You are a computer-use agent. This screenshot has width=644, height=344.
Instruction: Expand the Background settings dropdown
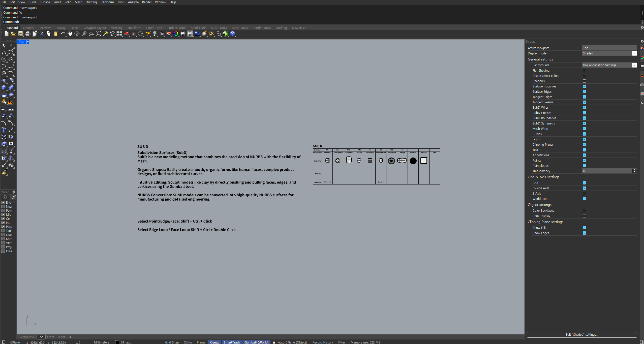634,65
